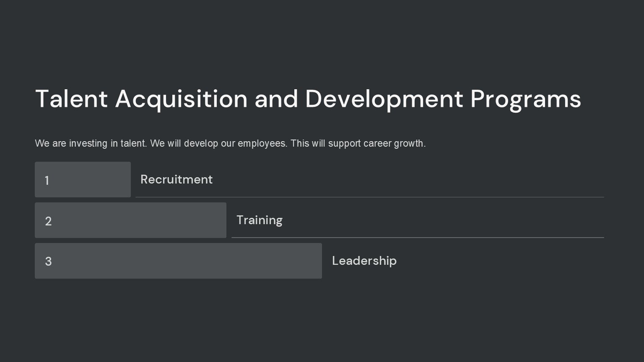Click the sentence "We are investing in talent."
The image size is (644, 362).
(x=91, y=143)
